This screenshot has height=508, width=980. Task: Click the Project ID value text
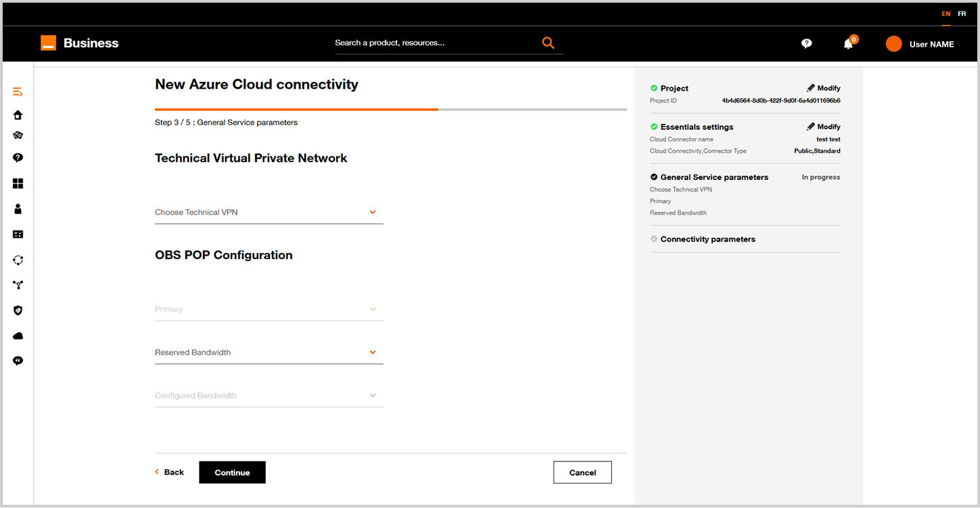781,101
